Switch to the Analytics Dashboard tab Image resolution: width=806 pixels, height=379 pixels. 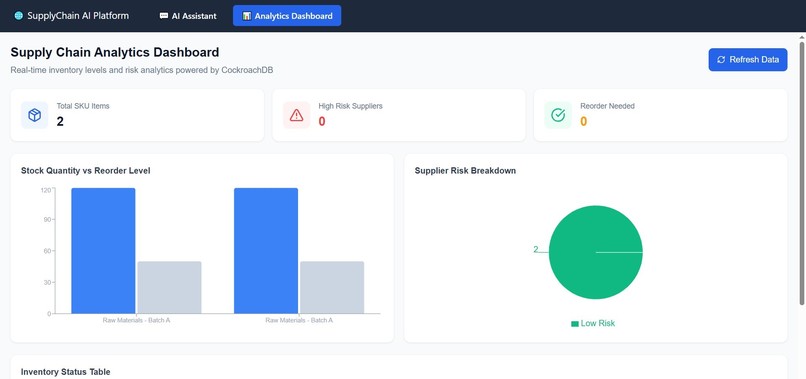tap(287, 16)
